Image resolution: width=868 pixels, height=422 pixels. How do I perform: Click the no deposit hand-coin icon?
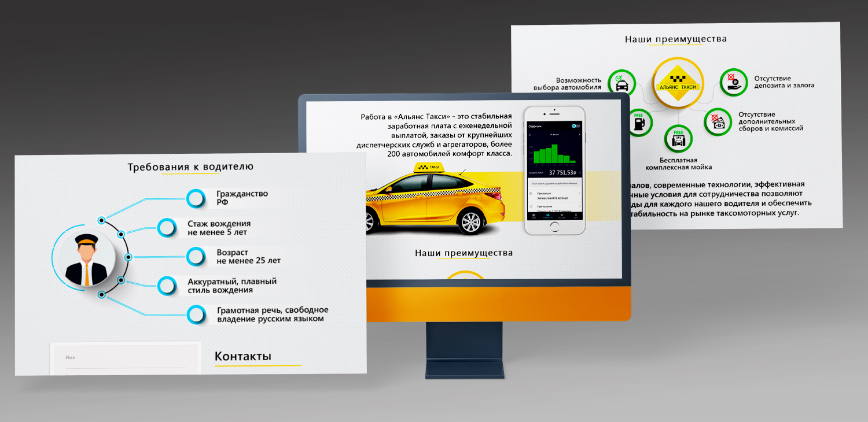tap(733, 82)
